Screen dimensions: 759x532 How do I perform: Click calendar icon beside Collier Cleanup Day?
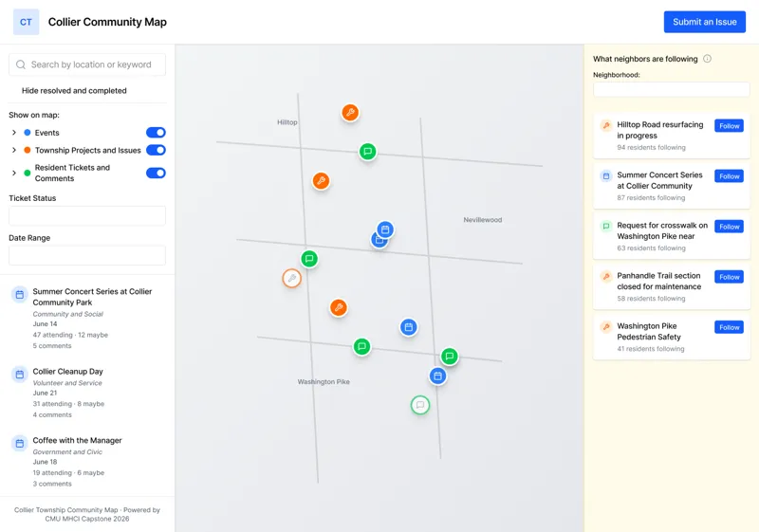coord(20,375)
